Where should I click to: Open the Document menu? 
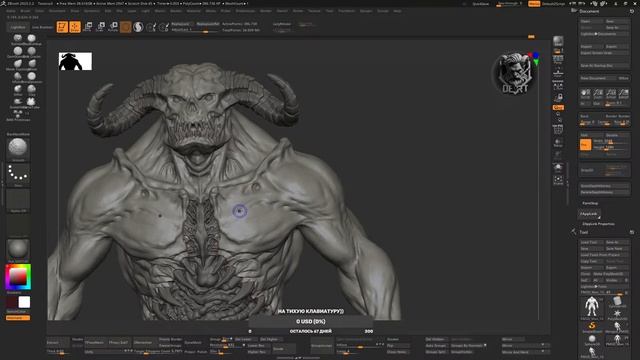[x=57, y=11]
